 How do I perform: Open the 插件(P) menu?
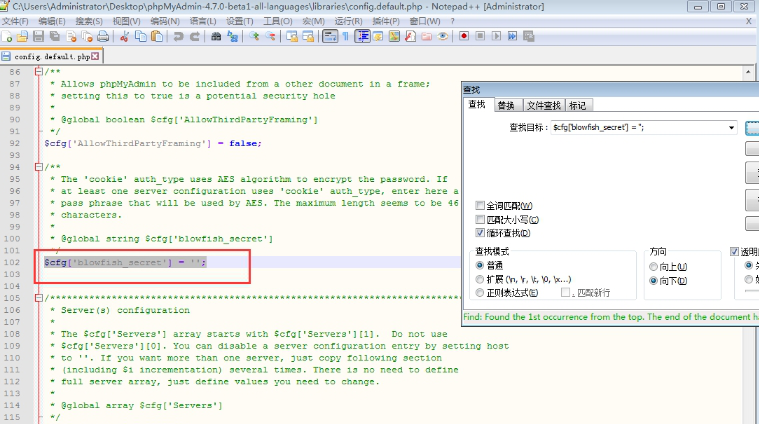point(386,21)
